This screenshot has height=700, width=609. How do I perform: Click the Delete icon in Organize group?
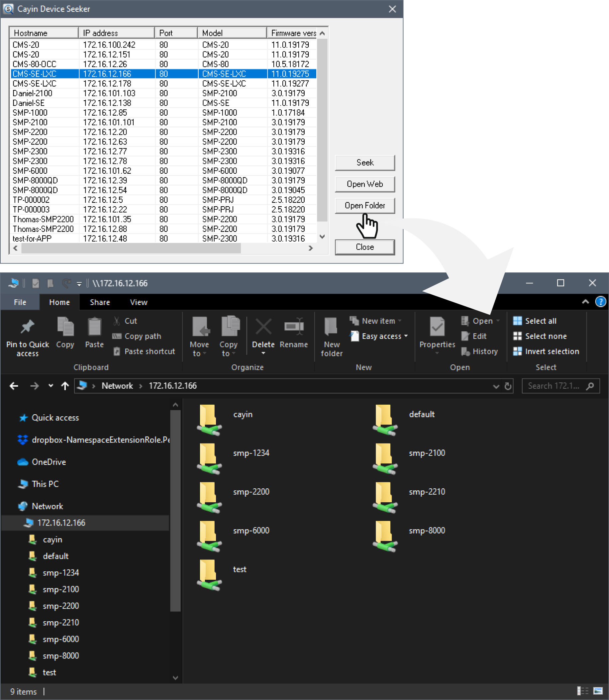(x=263, y=327)
